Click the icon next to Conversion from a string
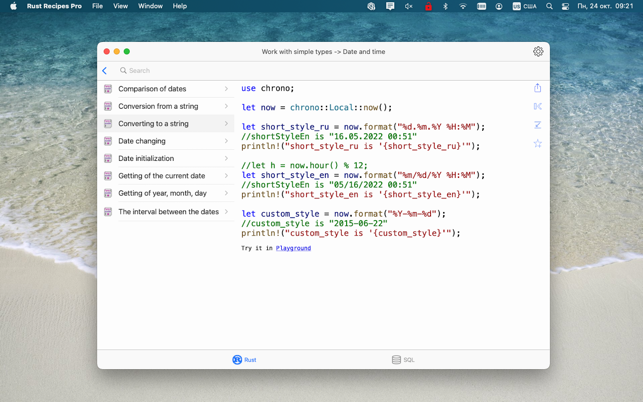Image resolution: width=643 pixels, height=402 pixels. (108, 106)
